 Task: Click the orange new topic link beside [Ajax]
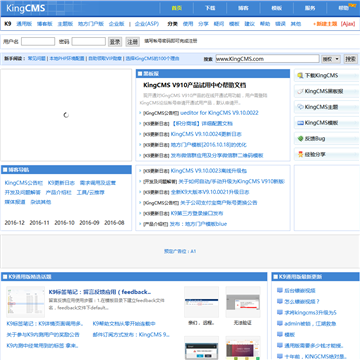(325, 24)
